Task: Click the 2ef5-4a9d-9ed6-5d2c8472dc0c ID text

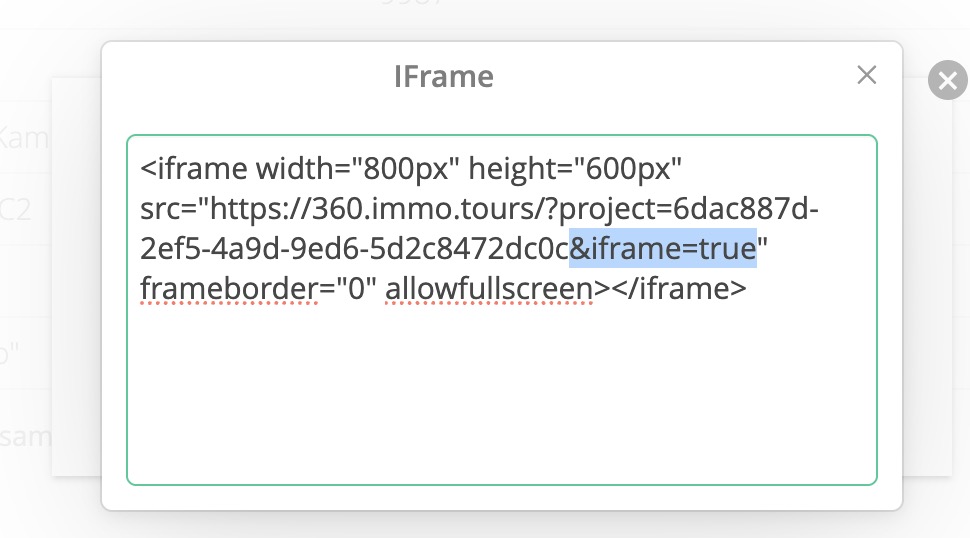Action: tap(354, 249)
